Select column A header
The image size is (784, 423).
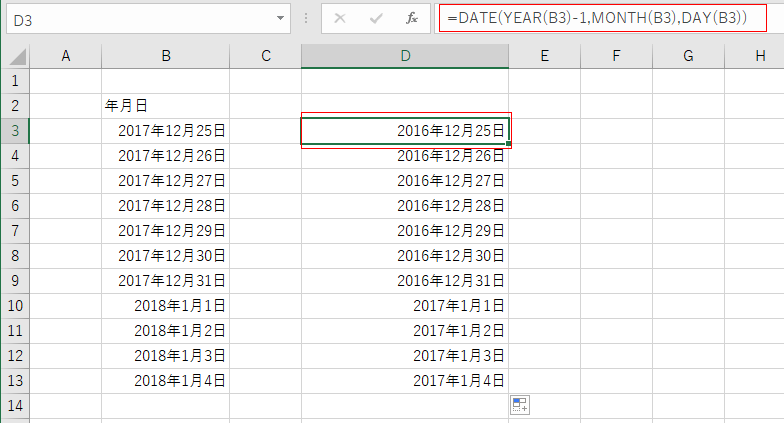pyautogui.click(x=66, y=56)
